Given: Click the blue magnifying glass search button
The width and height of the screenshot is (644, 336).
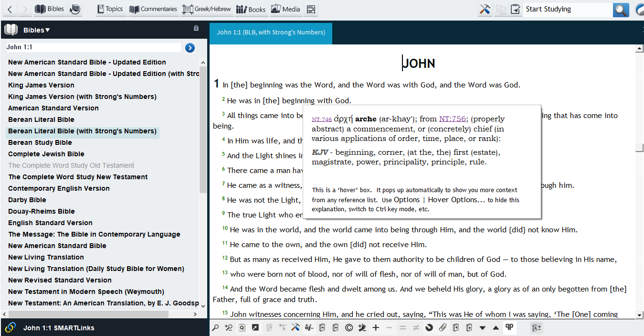Looking at the screenshot, I should click(621, 10).
